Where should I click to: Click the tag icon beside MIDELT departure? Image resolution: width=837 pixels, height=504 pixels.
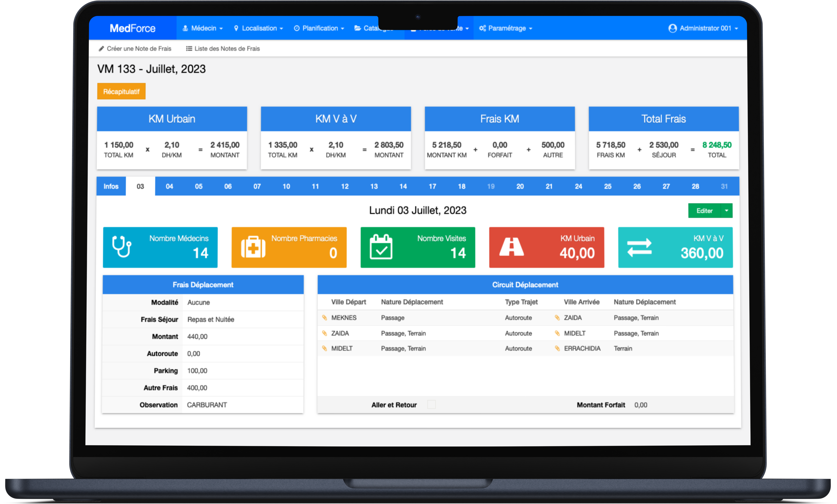(x=324, y=348)
